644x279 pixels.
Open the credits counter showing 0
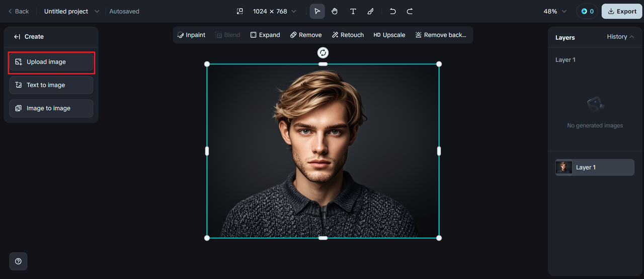[587, 11]
